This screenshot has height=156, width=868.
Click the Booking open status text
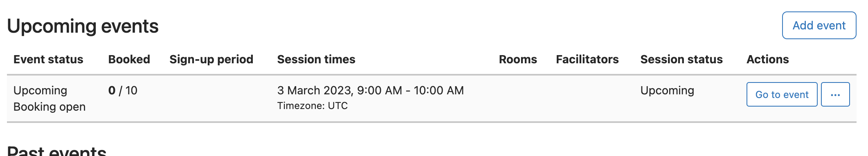(49, 107)
